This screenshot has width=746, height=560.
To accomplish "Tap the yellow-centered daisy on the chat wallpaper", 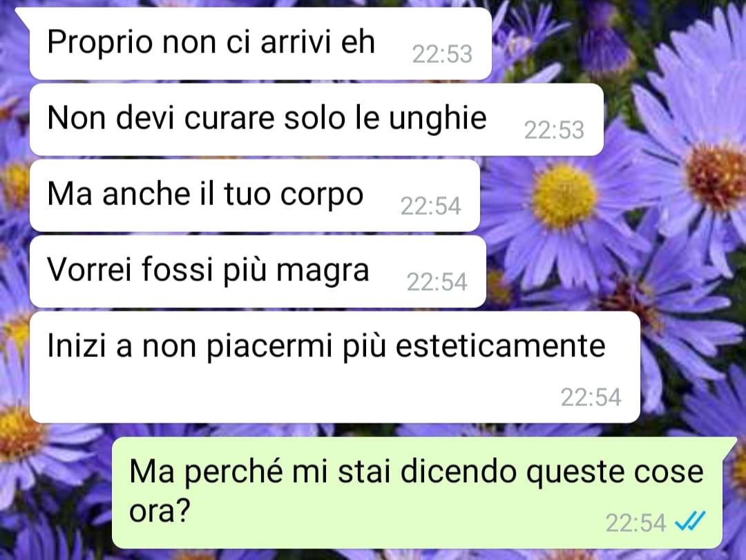I will (564, 196).
